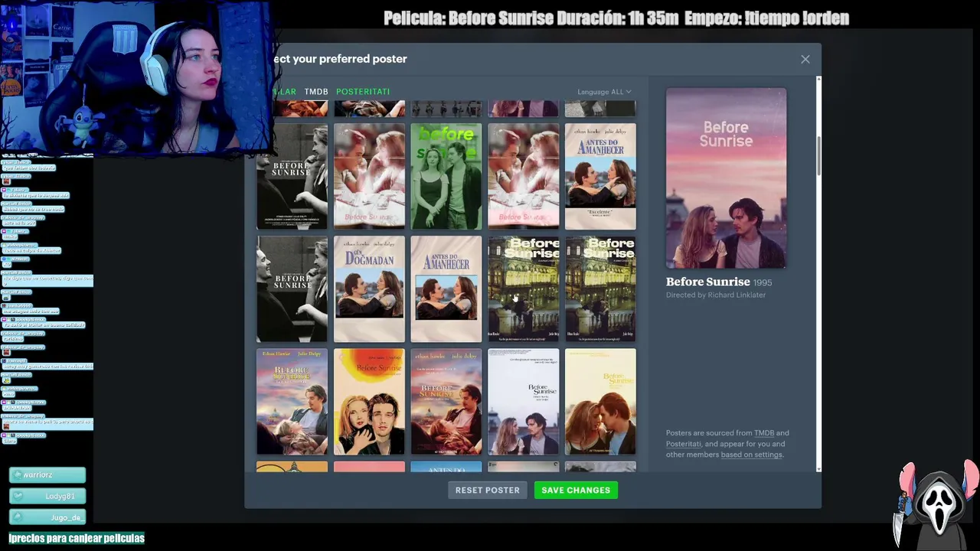The height and width of the screenshot is (551, 980).
Task: Select the illustrated sun Before Sunrise poster
Action: (x=369, y=402)
